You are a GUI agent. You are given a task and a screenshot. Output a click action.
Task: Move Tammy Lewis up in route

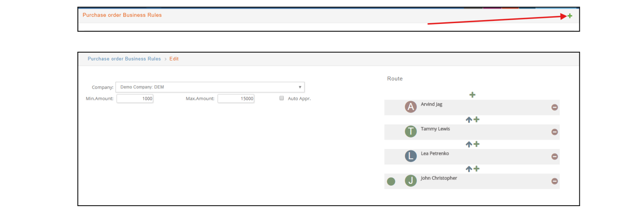[x=469, y=120]
